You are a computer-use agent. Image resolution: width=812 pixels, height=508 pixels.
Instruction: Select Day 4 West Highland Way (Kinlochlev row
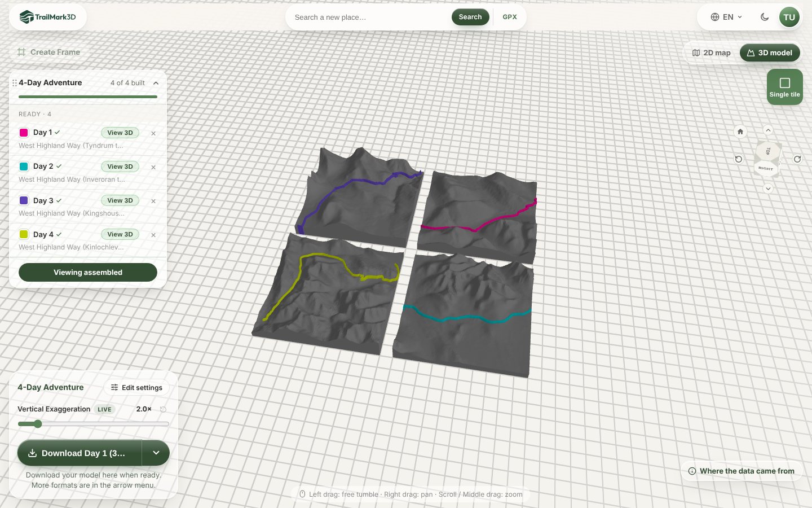coord(71,247)
